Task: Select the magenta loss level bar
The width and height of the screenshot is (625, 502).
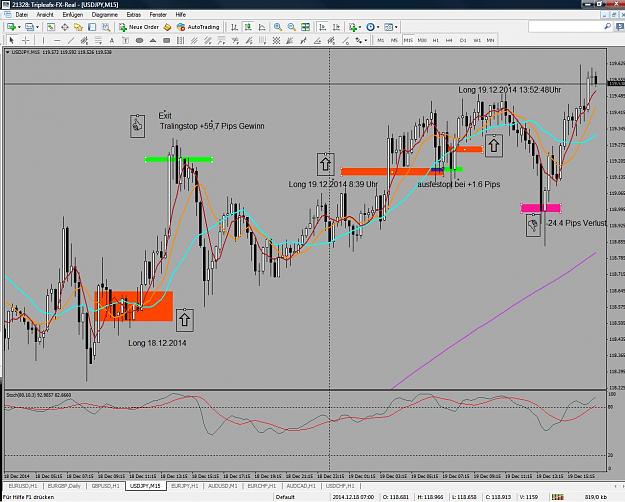Action: [540, 208]
